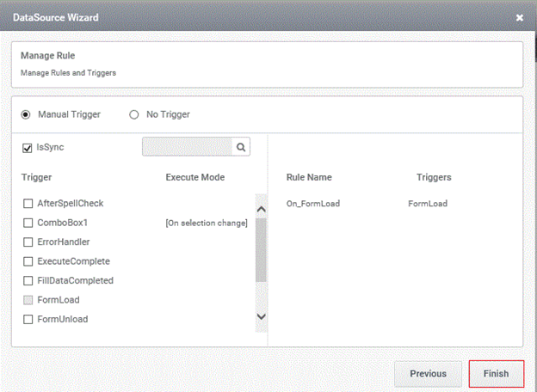Check the AfterSpellCheck trigger
This screenshot has height=392, width=537.
coord(28,204)
